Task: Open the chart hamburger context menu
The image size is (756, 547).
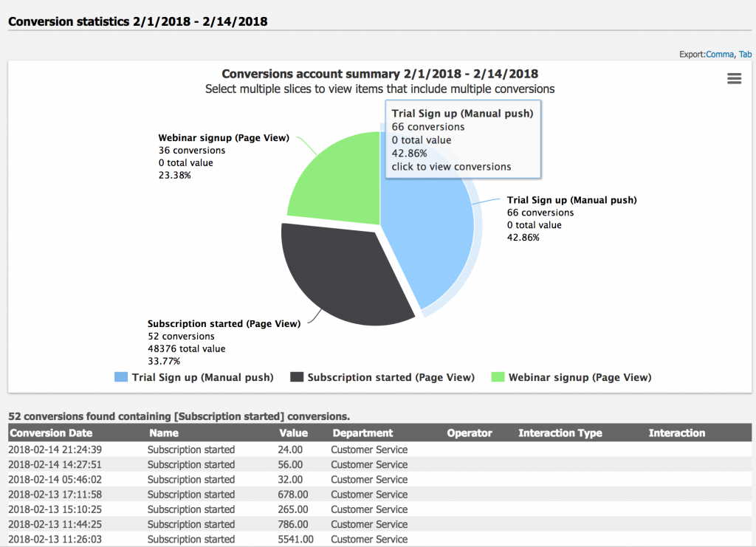Action: [x=734, y=79]
